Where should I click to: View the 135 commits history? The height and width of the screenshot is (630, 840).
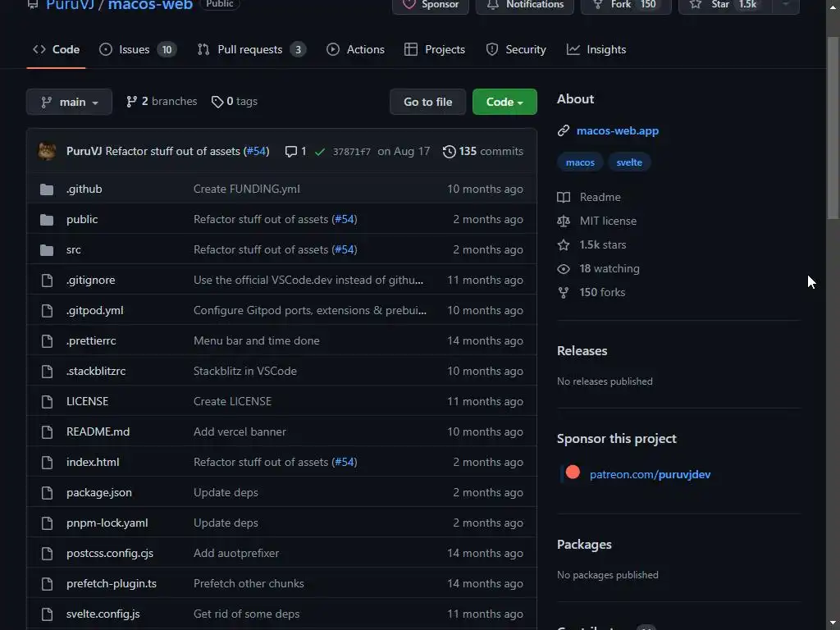coord(483,152)
